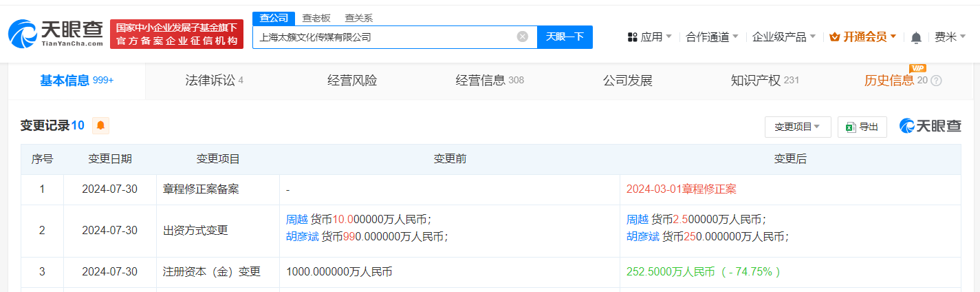Image resolution: width=980 pixels, height=292 pixels.
Task: Select the 知识产权 tab
Action: pos(765,81)
